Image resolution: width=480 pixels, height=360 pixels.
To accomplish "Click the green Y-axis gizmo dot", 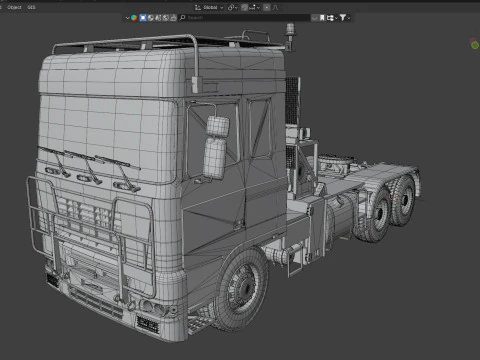I will (x=475, y=45).
